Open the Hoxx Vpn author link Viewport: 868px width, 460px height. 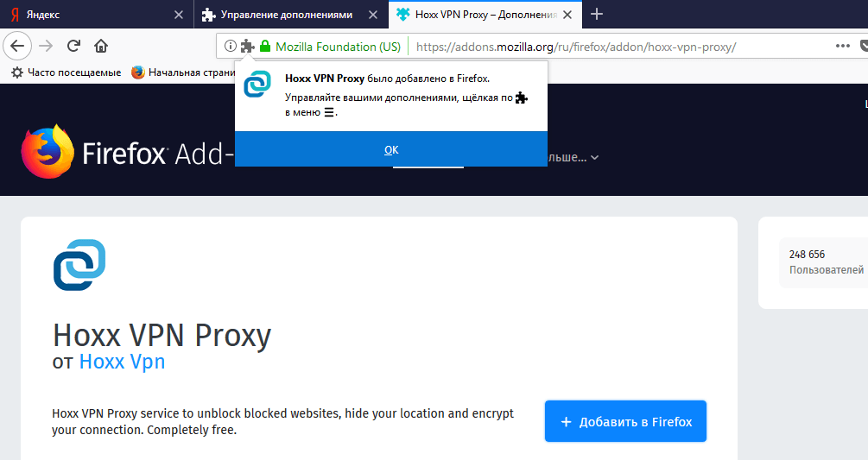(x=123, y=362)
